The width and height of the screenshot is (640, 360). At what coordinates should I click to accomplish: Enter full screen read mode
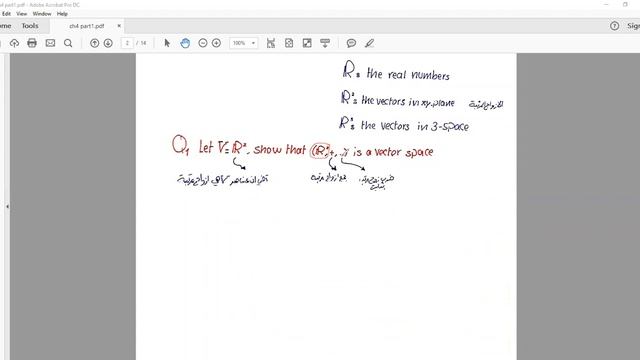[x=307, y=43]
